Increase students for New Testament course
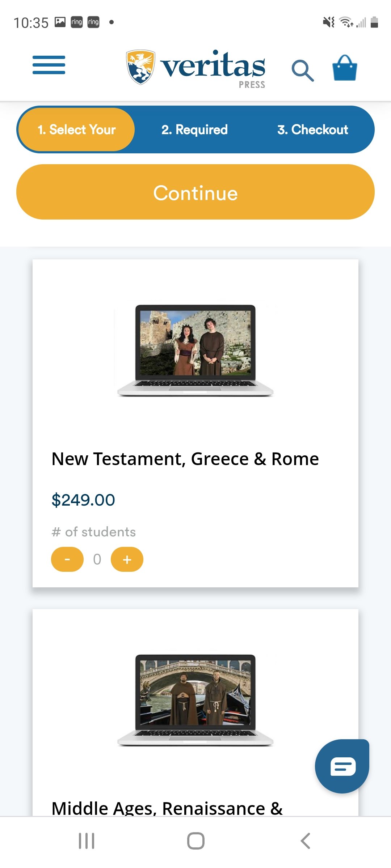Screen dimensions: 391x868 (127, 559)
